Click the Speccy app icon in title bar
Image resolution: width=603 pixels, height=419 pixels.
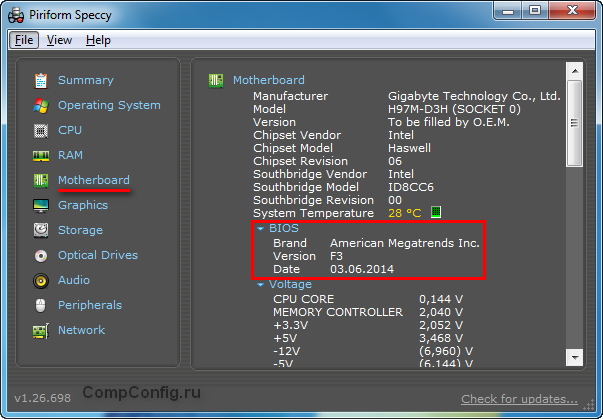(16, 15)
